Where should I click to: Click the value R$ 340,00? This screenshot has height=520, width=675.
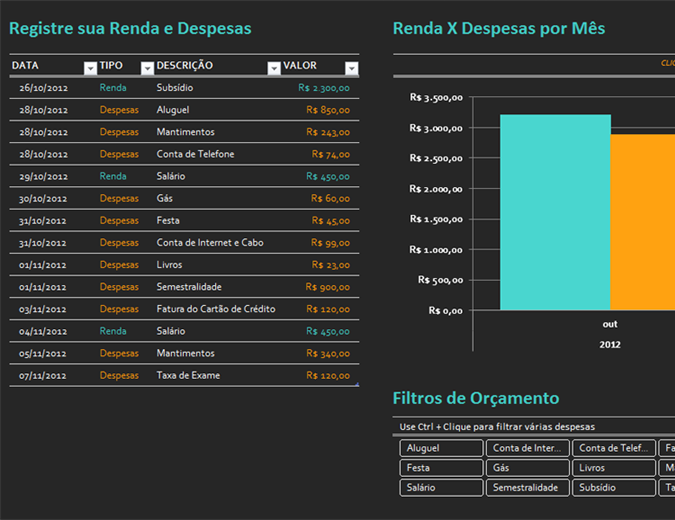(x=328, y=354)
